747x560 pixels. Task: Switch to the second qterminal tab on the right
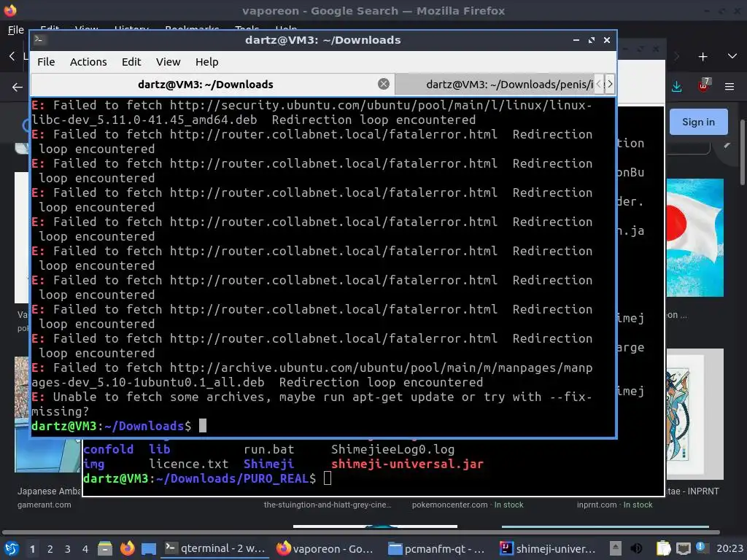[x=495, y=85]
